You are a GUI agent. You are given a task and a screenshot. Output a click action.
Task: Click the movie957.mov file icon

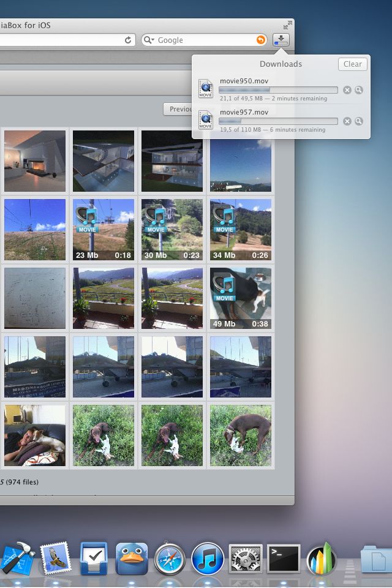(206, 120)
